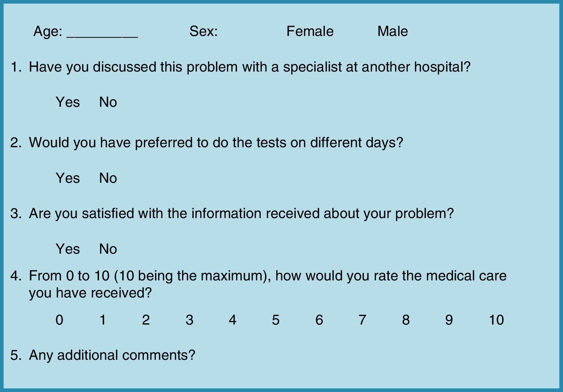The width and height of the screenshot is (563, 392).
Task: Click the Age blank input line
Action: click(102, 34)
